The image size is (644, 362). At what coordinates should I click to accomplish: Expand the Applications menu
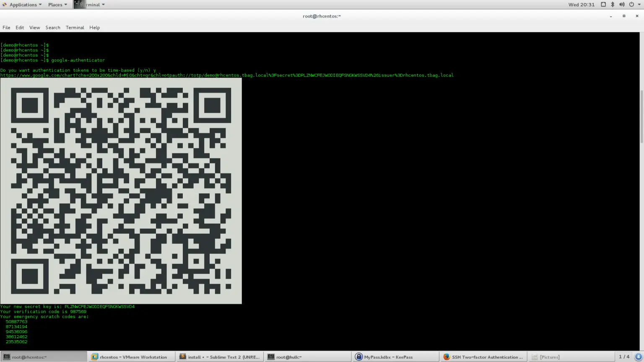click(x=23, y=5)
